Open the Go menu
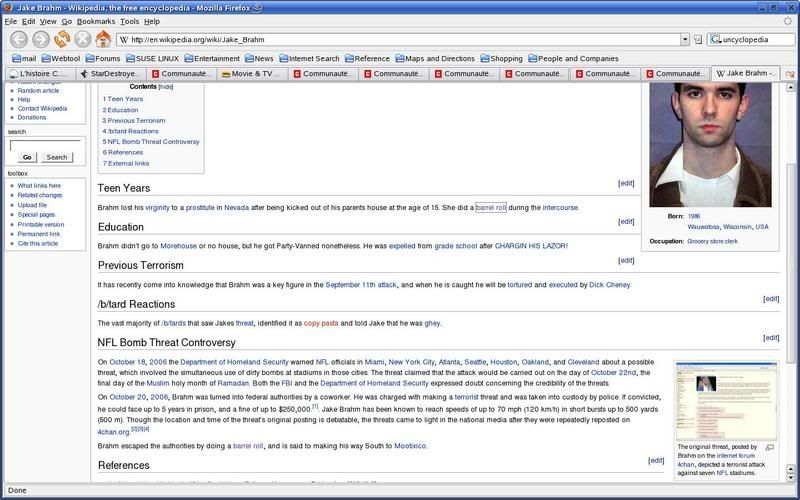Viewport: 800px width, 500px height. (67, 21)
